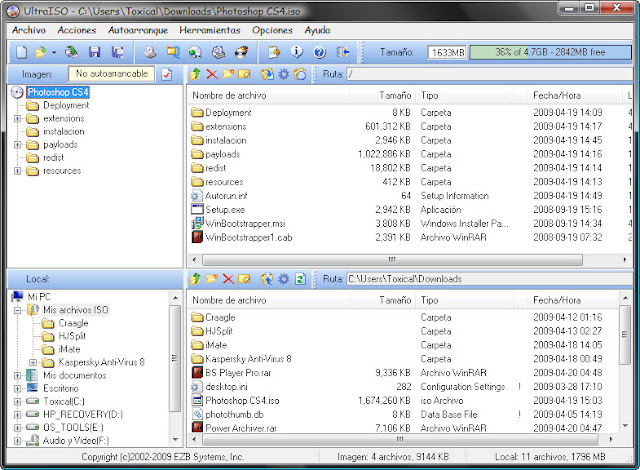
Task: Open the Opciones menu
Action: [x=272, y=30]
